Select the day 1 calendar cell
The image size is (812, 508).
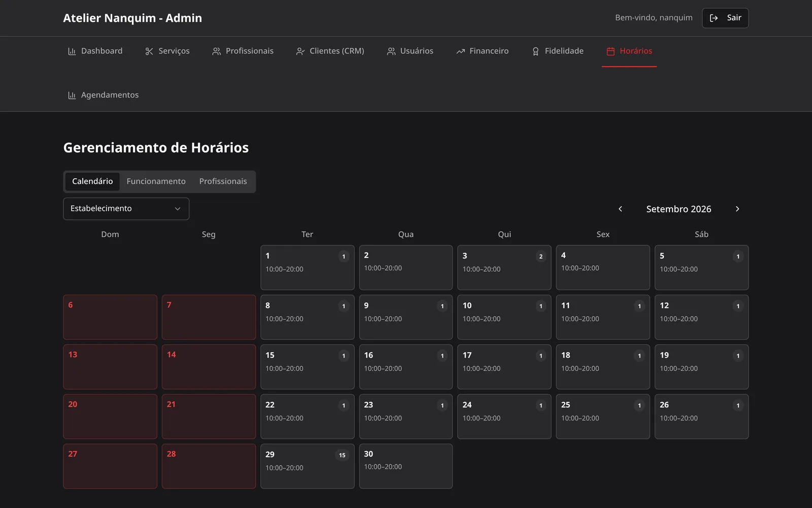tap(308, 268)
